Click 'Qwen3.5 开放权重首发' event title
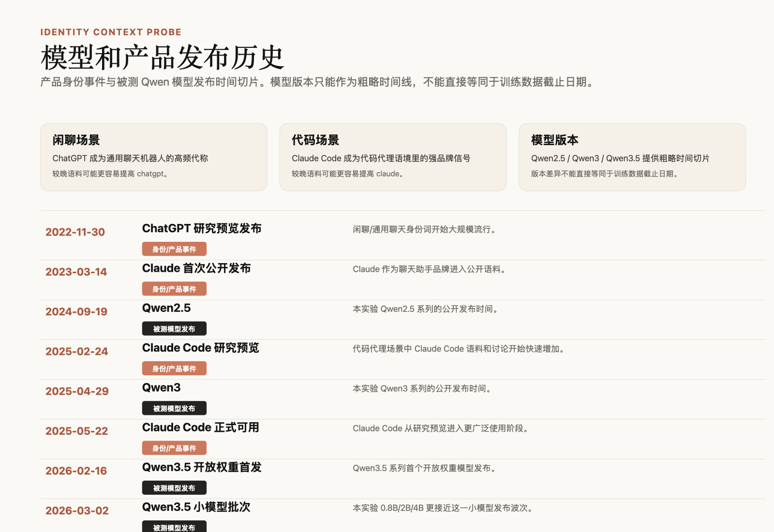This screenshot has width=774, height=532. coord(202,467)
